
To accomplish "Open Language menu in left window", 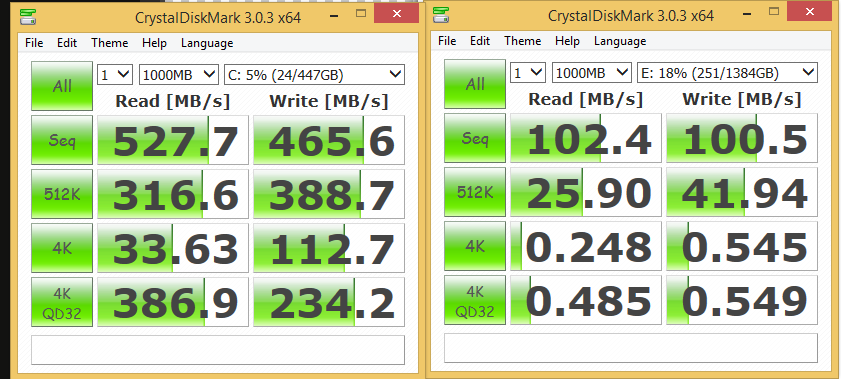I will click(x=207, y=43).
